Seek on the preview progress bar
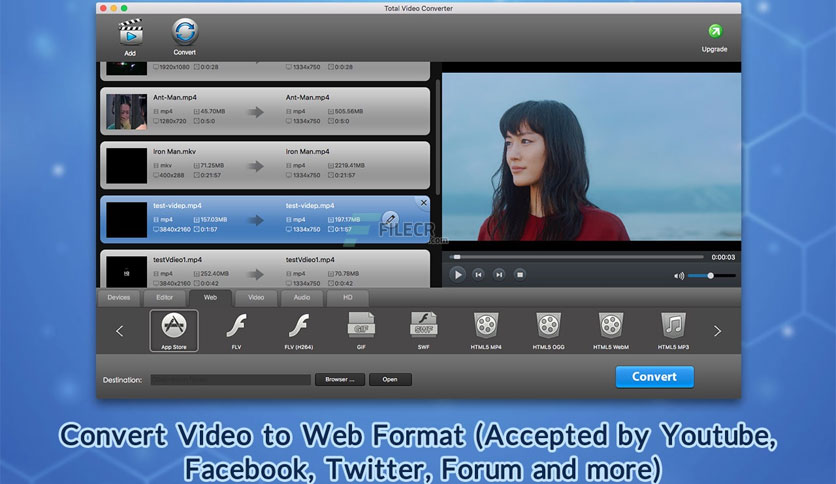836x484 pixels. tap(576, 257)
